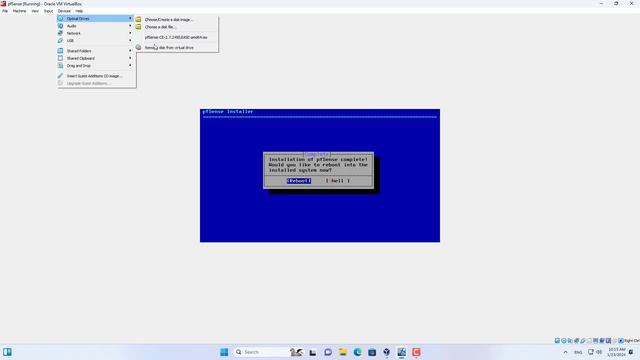The height and width of the screenshot is (360, 640).
Task: Expand the USB submenu arrow
Action: point(130,40)
